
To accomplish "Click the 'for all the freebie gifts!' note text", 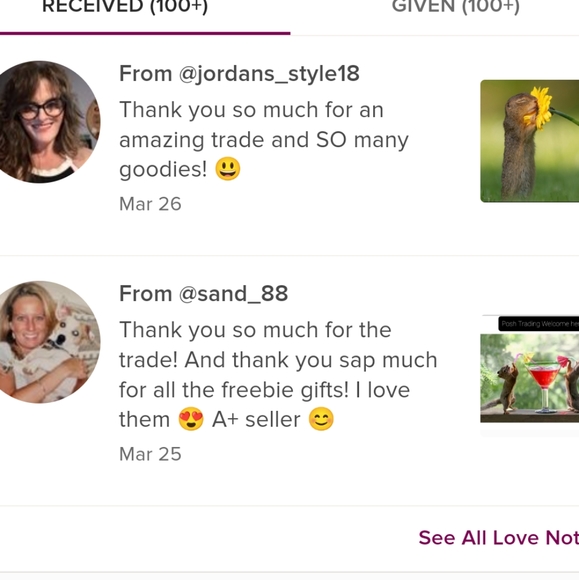I will pyautogui.click(x=234, y=390).
